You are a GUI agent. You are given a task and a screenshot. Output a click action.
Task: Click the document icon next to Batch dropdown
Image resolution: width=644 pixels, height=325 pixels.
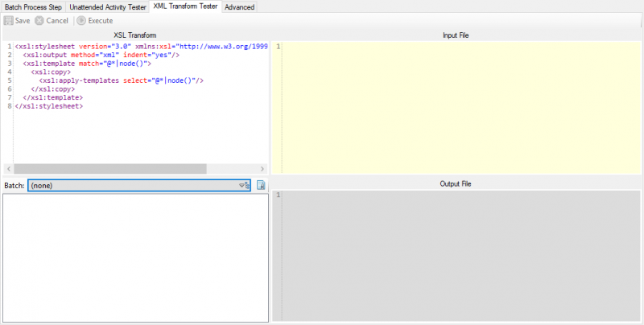(261, 186)
